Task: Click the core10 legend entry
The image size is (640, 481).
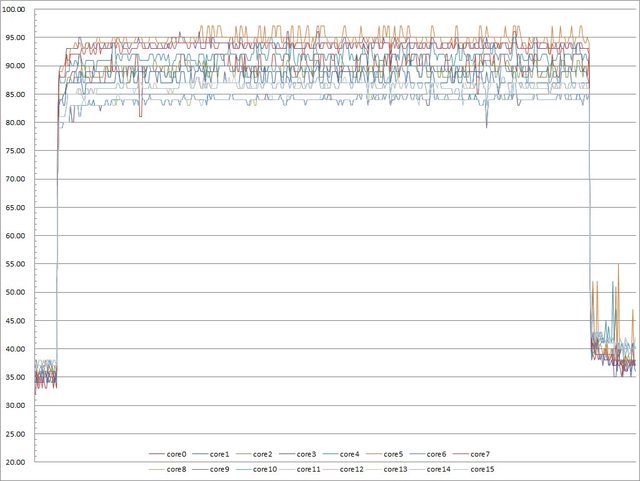Action: 264,468
